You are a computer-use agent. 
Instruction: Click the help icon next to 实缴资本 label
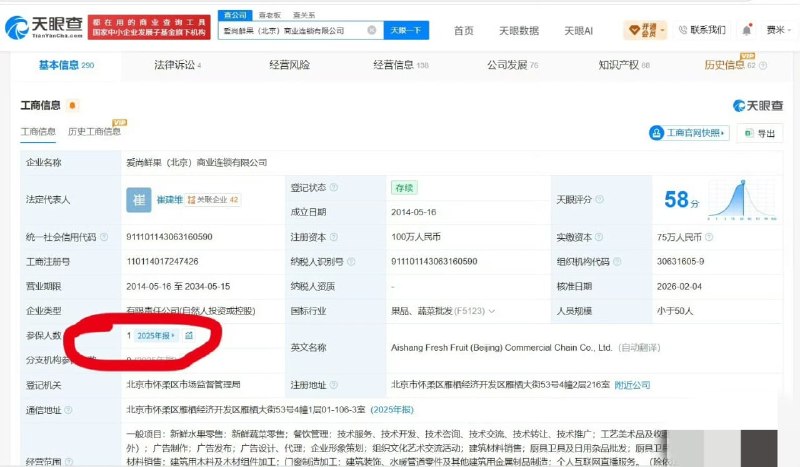[x=598, y=237]
